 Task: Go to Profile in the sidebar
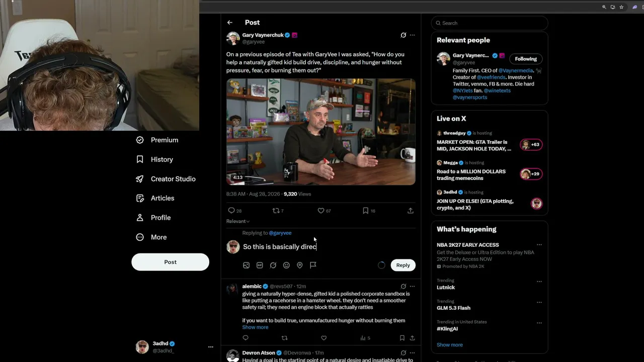pyautogui.click(x=153, y=218)
